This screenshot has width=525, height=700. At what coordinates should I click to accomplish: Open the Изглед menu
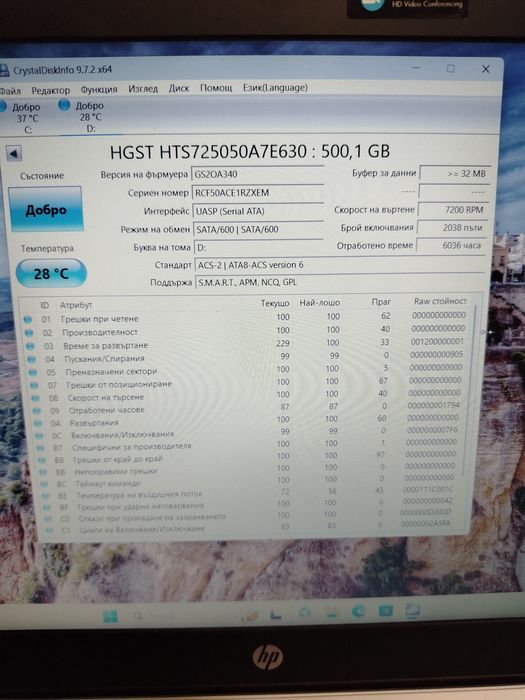(143, 89)
